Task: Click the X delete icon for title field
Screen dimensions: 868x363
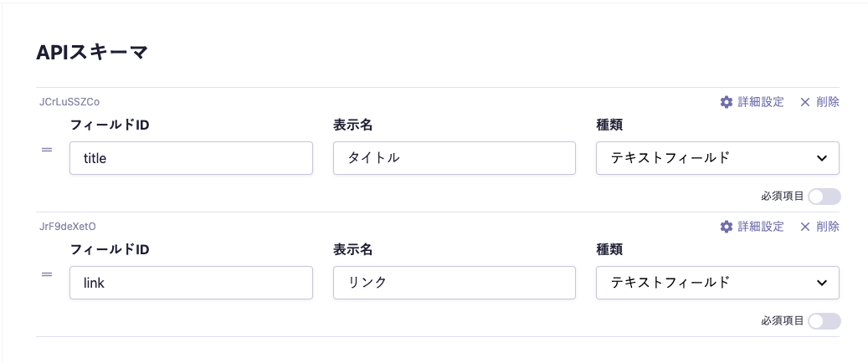Action: (805, 102)
